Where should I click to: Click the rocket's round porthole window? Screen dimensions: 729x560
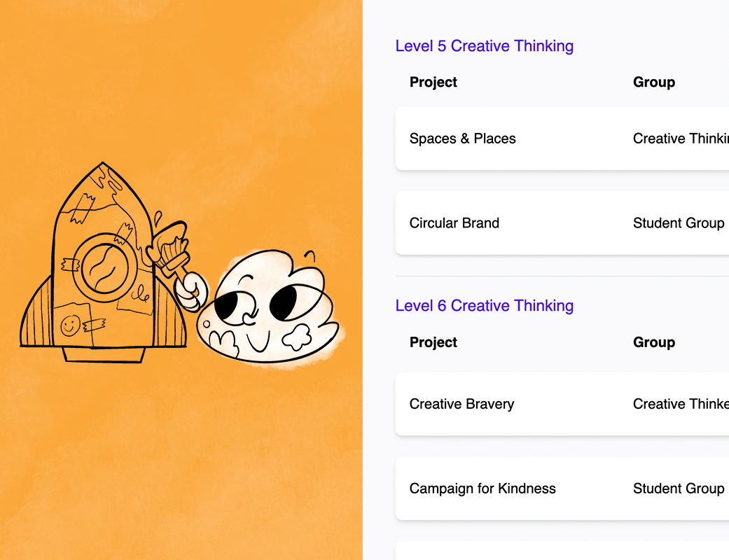(x=104, y=267)
